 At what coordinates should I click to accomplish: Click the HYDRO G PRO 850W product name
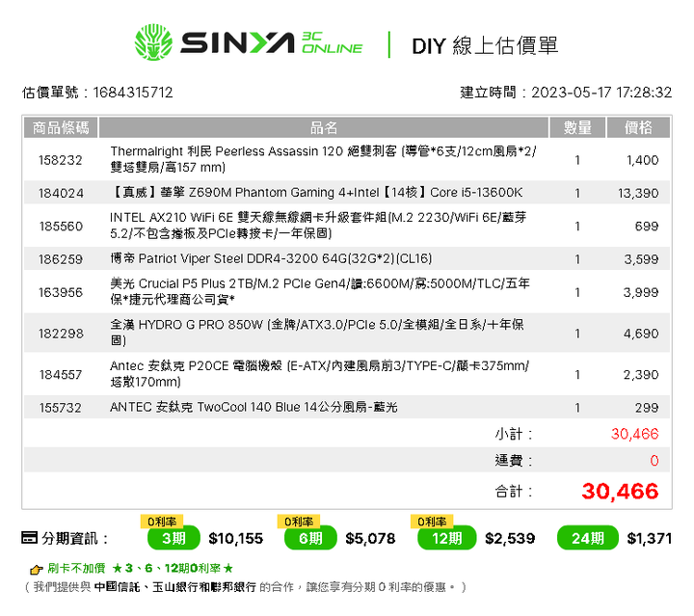tap(317, 333)
